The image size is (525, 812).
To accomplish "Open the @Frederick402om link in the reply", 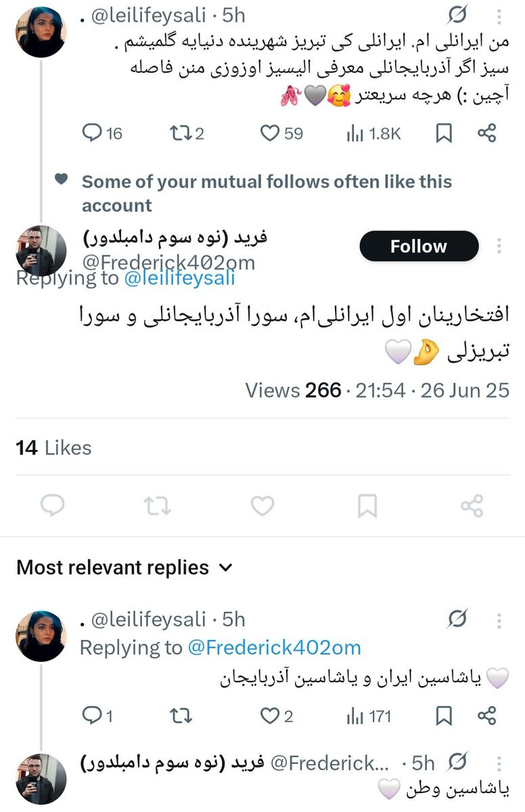I will pos(274,648).
